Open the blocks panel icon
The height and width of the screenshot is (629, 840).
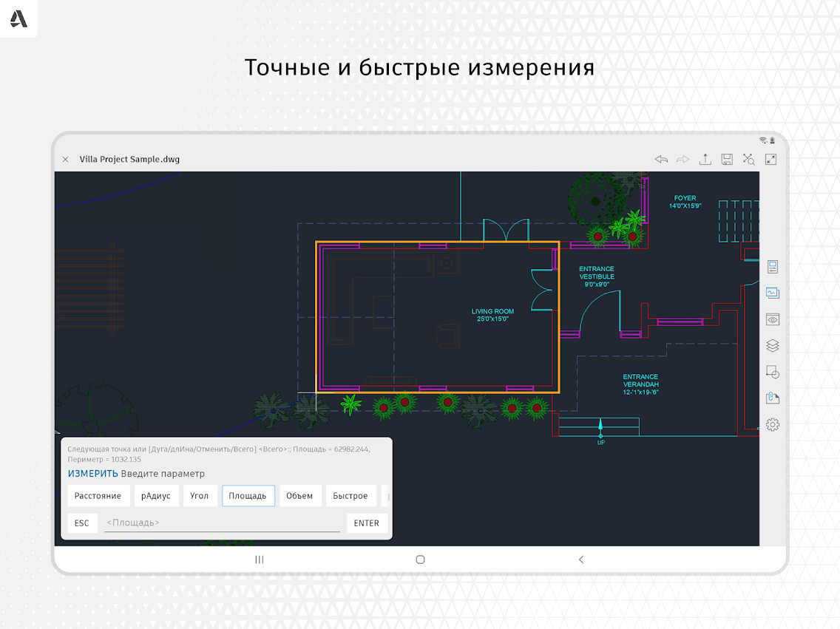pyautogui.click(x=773, y=372)
